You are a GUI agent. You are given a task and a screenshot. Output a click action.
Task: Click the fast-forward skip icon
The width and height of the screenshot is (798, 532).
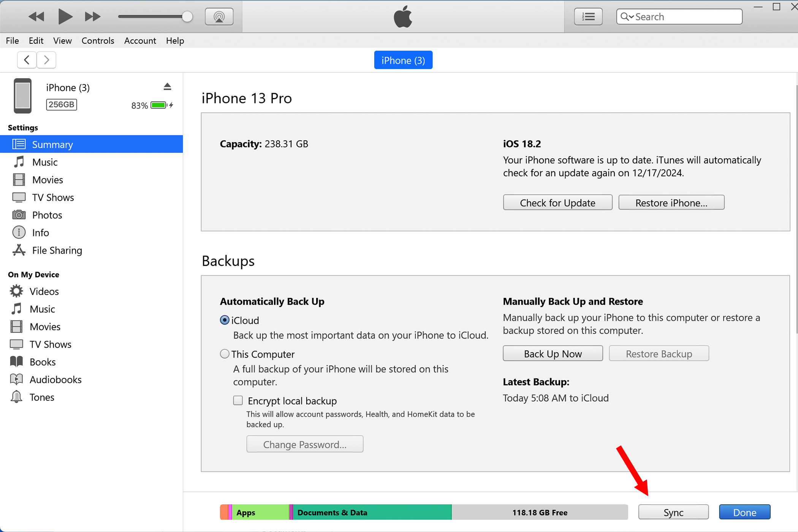pos(92,17)
